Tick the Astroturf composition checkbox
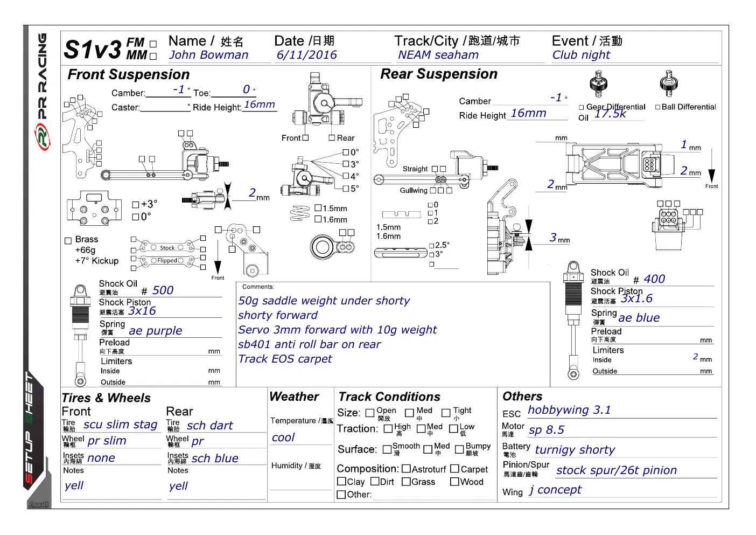Screen dimensions: 756x535 pyautogui.click(x=407, y=469)
